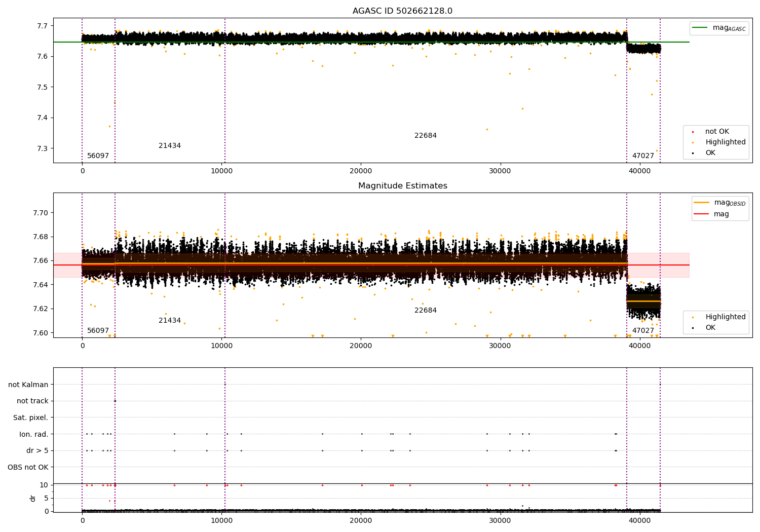The image size is (760, 532).
Task: Click "21434" in the Magnitude Estimates plot
Action: (x=170, y=321)
